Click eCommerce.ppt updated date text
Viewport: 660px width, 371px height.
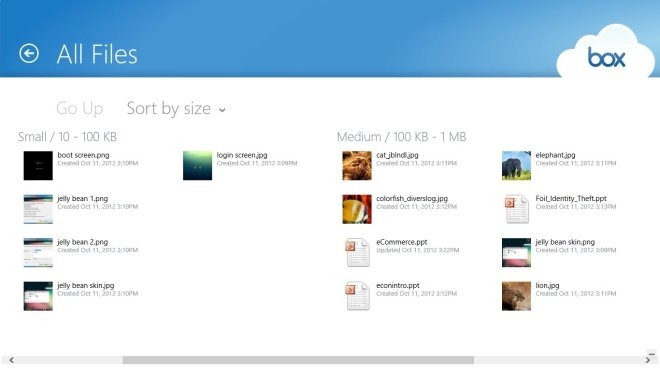[418, 250]
